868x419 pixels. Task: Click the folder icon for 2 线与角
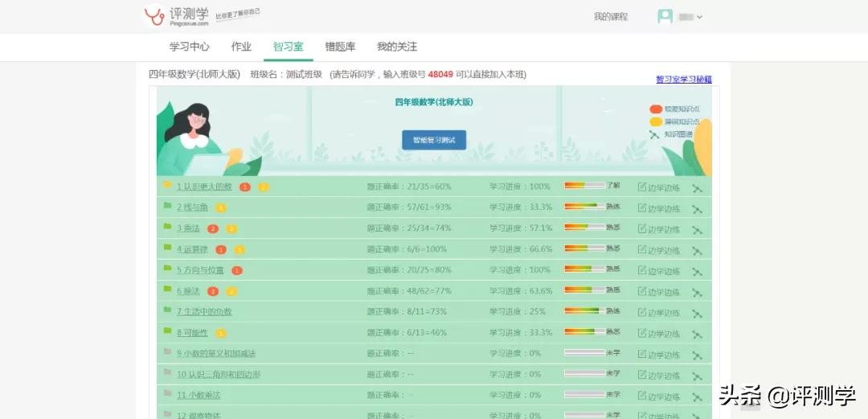click(167, 206)
